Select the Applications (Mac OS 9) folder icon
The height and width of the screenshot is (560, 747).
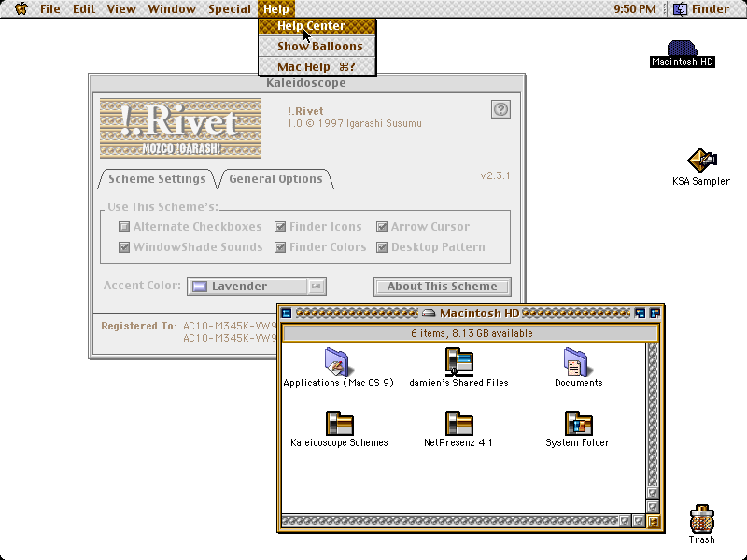(x=337, y=362)
